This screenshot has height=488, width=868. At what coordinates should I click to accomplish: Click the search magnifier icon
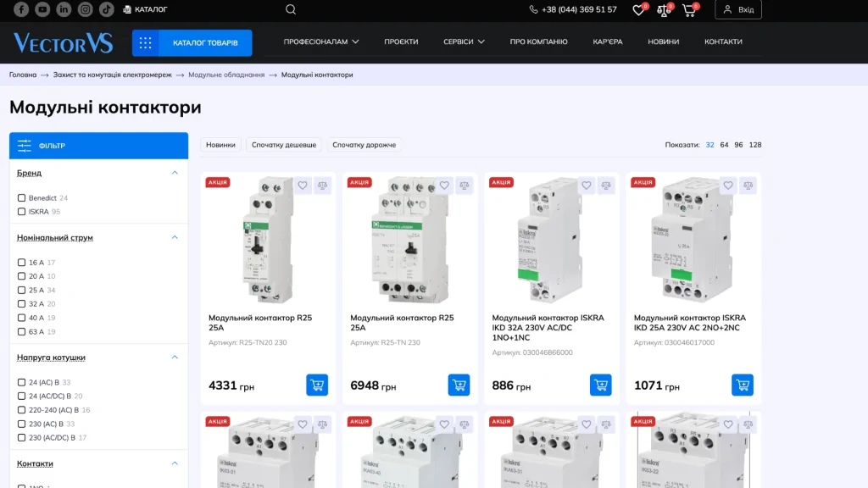[291, 9]
